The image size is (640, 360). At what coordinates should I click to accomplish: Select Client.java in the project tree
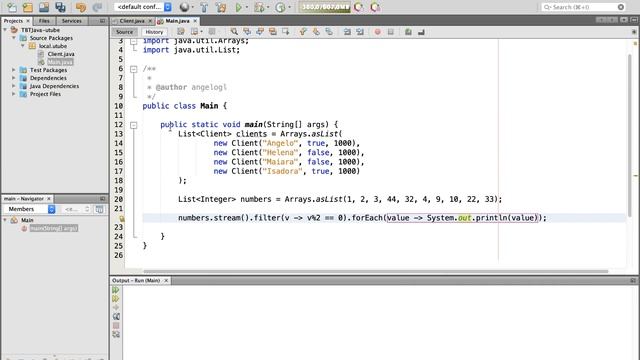(x=61, y=54)
